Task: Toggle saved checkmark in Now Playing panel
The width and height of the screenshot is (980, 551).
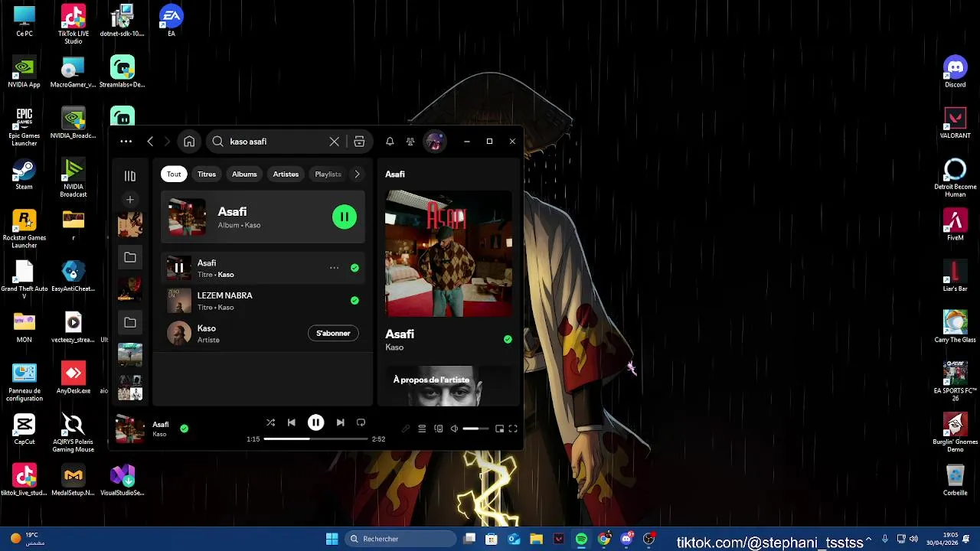Action: (508, 339)
